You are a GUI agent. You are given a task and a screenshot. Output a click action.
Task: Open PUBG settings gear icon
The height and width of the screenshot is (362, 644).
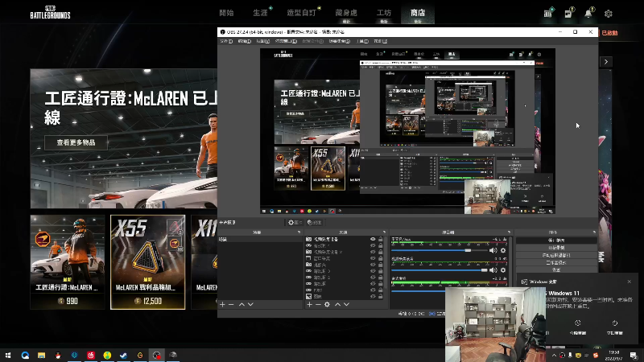[x=609, y=14]
